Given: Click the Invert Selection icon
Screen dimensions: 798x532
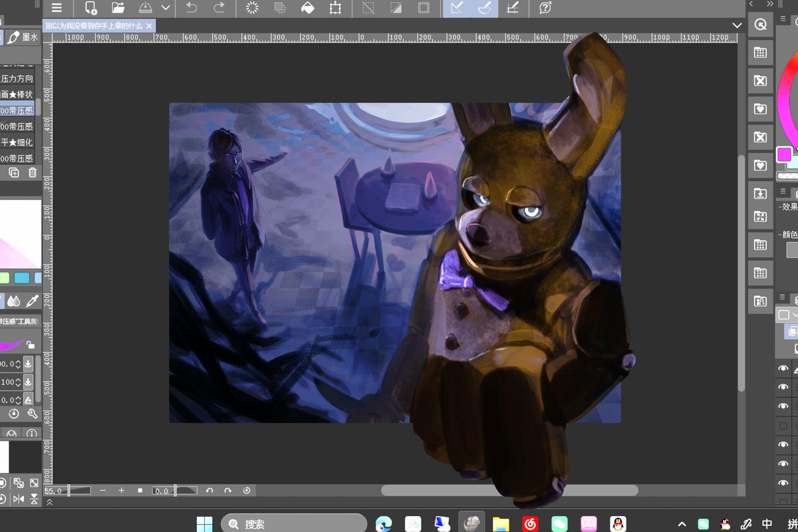Looking at the screenshot, I should pyautogui.click(x=396, y=8).
